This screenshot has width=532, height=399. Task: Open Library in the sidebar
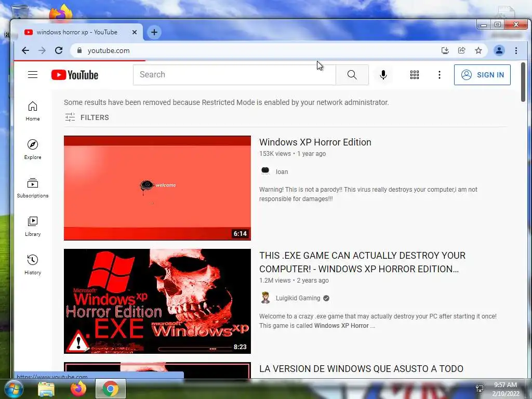pos(33,227)
